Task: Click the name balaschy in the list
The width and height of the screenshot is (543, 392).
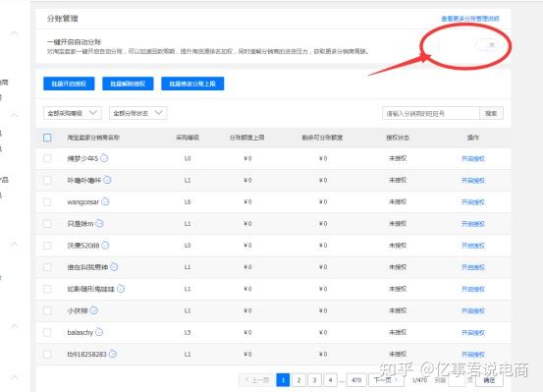Action: tap(80, 333)
